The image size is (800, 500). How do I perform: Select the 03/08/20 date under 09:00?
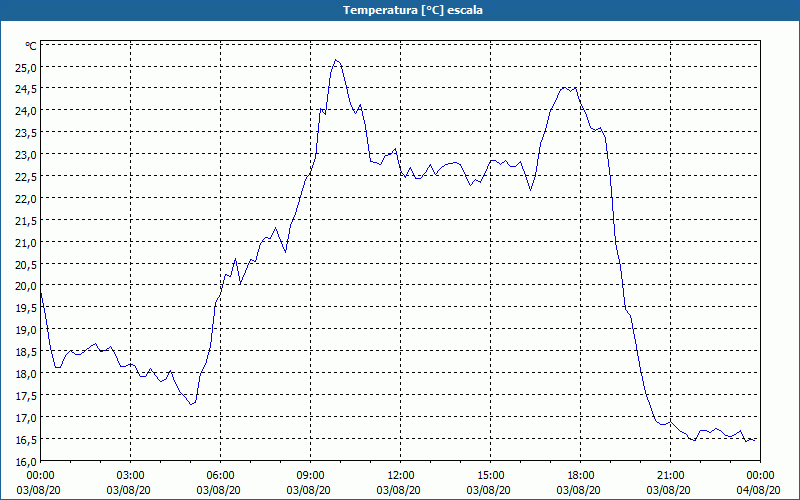(309, 490)
